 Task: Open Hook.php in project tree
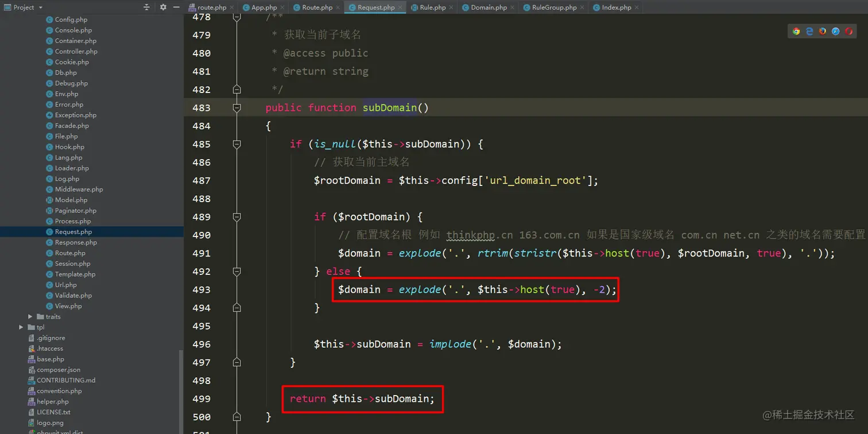pyautogui.click(x=69, y=147)
